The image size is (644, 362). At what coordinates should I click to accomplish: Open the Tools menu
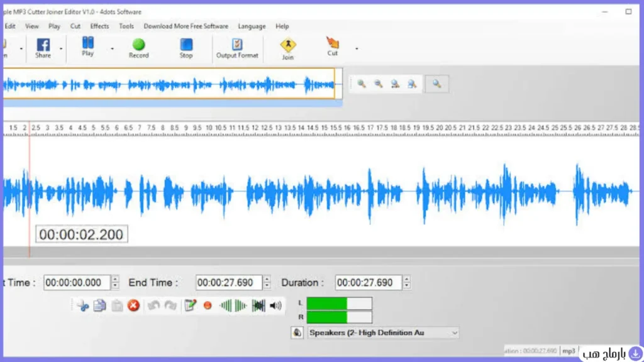(126, 26)
